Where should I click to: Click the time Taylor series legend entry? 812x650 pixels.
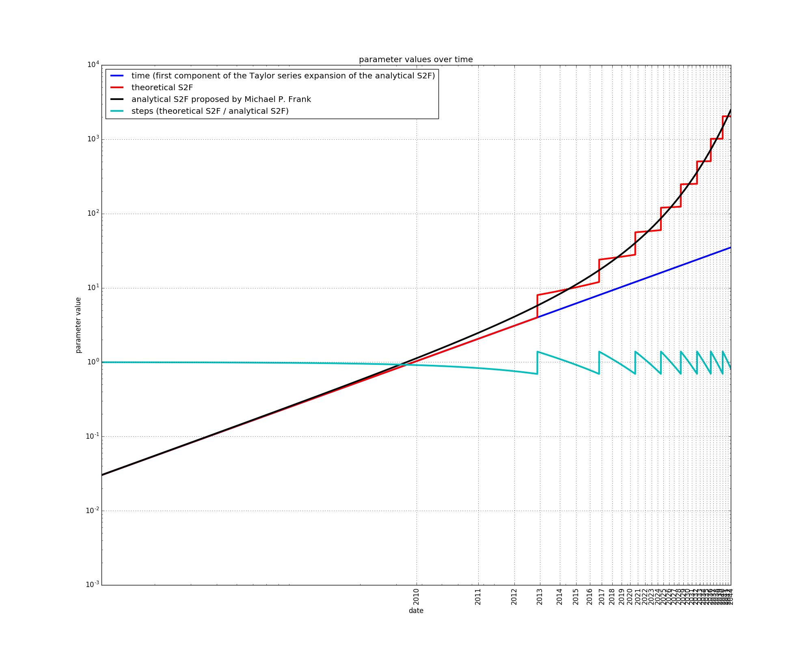click(283, 76)
